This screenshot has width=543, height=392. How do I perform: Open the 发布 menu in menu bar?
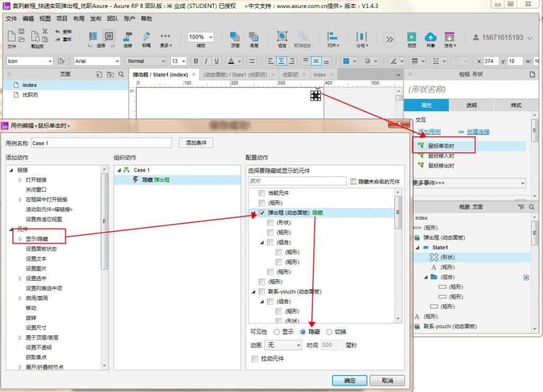point(95,19)
